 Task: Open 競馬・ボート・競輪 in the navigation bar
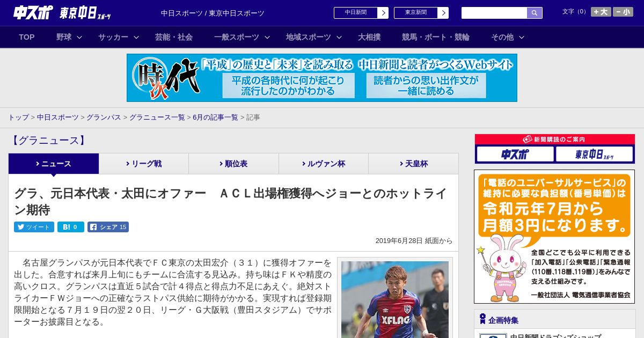[x=436, y=37]
